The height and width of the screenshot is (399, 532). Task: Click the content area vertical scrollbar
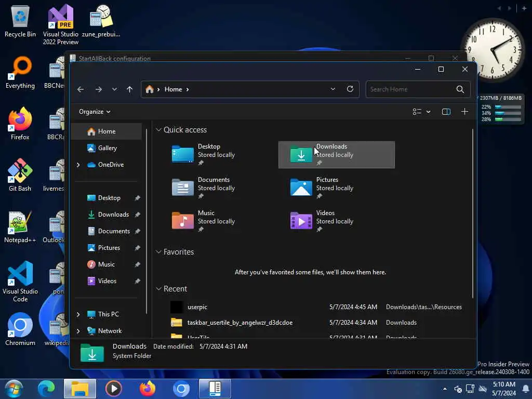coord(473,214)
